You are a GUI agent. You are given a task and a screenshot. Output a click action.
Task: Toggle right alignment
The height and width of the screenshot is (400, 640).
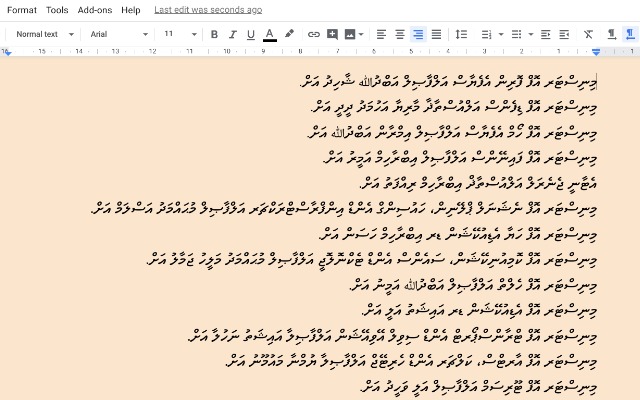coord(418,34)
